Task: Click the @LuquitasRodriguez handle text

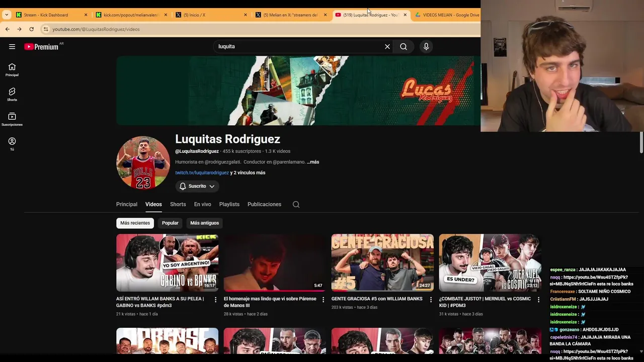Action: (197, 151)
